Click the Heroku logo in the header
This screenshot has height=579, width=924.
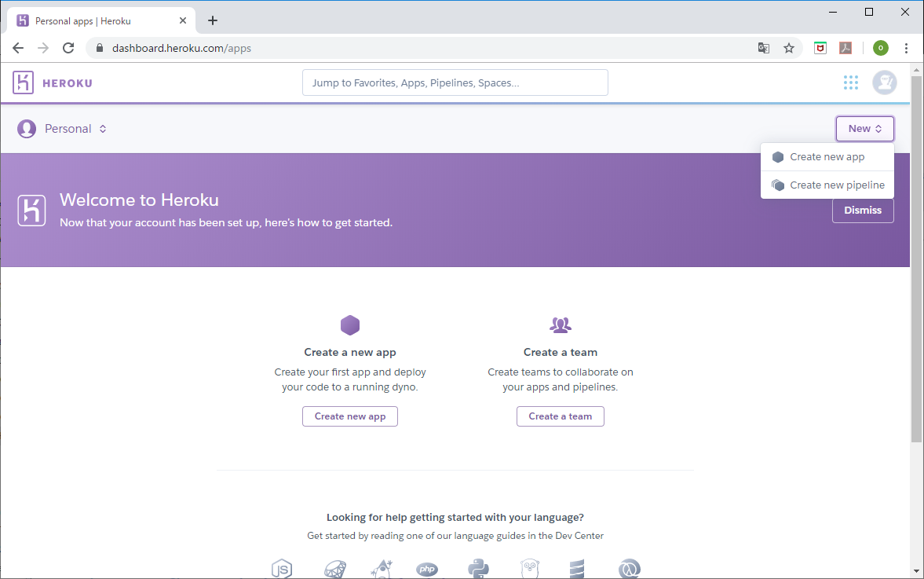coord(23,82)
